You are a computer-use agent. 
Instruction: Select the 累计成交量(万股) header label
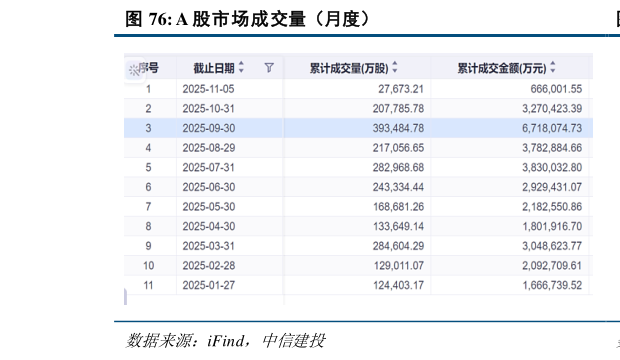[x=349, y=68]
